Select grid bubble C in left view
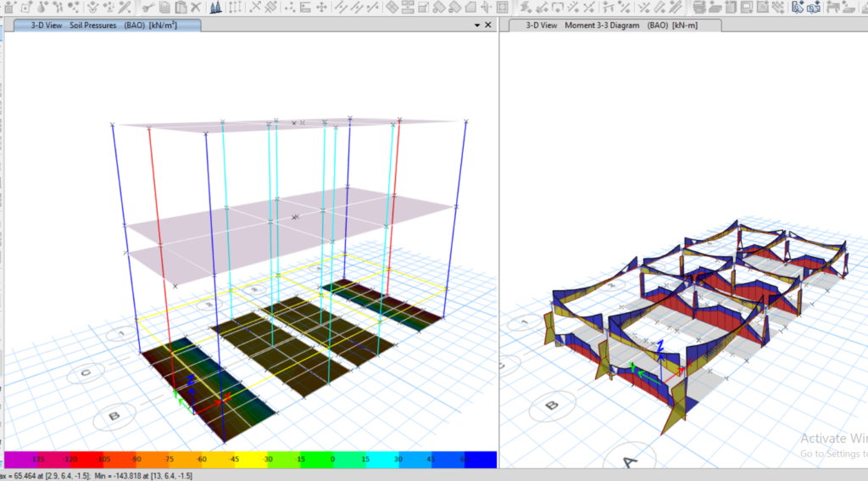 (x=86, y=373)
